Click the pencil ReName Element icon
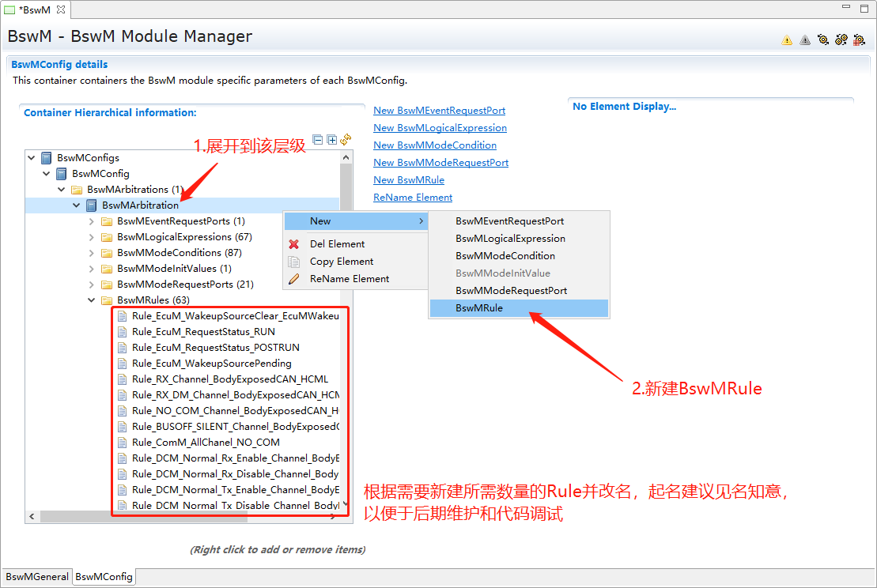This screenshot has width=877, height=588. tap(294, 279)
